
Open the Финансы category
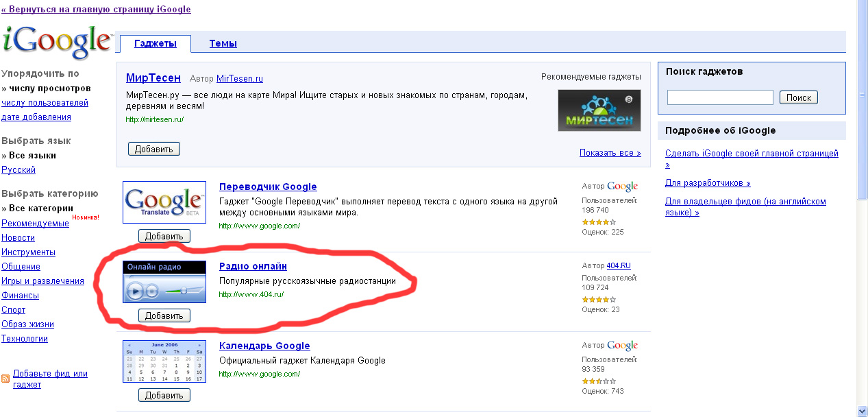(20, 296)
